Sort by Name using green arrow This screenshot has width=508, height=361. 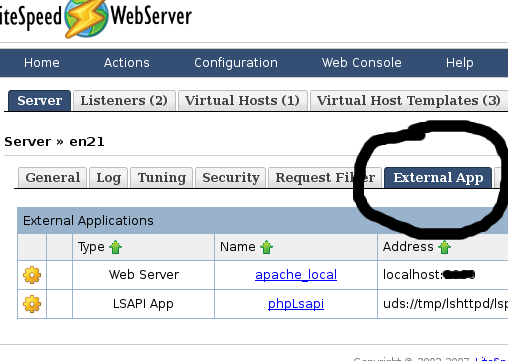pos(267,247)
